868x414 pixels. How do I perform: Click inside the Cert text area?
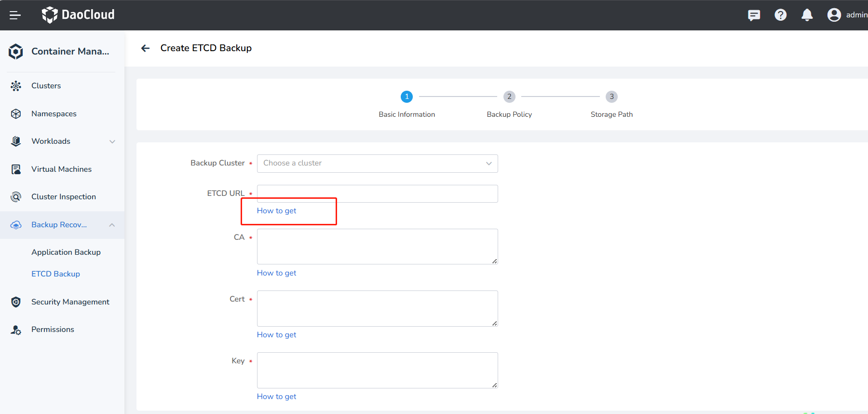coord(377,308)
